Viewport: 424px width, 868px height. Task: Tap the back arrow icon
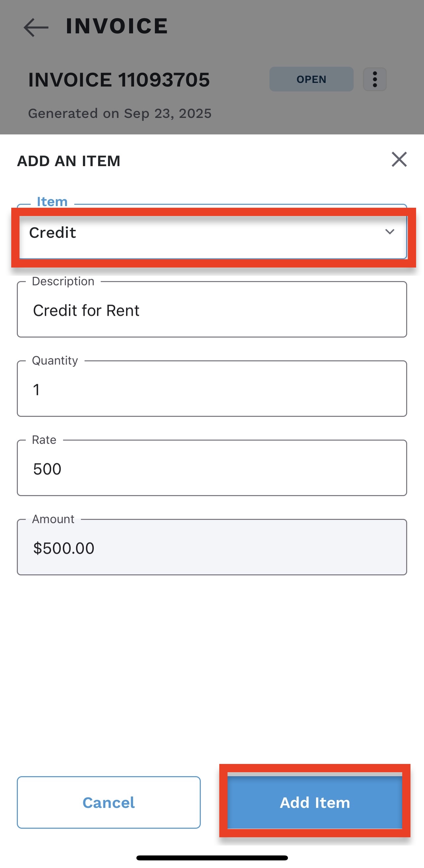[x=36, y=27]
